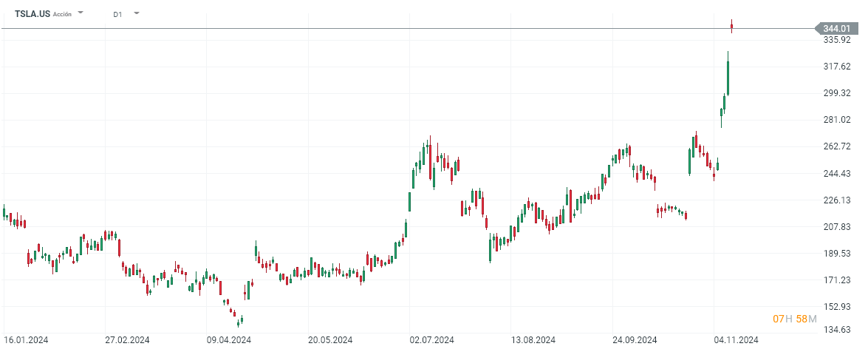Click the 24.09.2024 date marker
The image size is (868, 352).
click(635, 340)
